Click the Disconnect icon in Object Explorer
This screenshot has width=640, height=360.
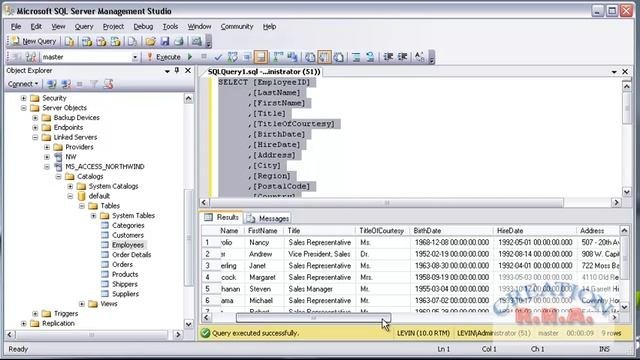tap(66, 84)
